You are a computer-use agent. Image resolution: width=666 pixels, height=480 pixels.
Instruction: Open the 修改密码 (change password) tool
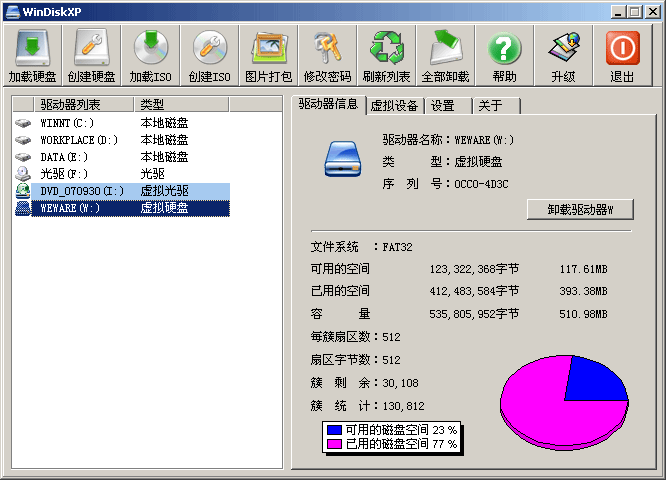point(328,57)
